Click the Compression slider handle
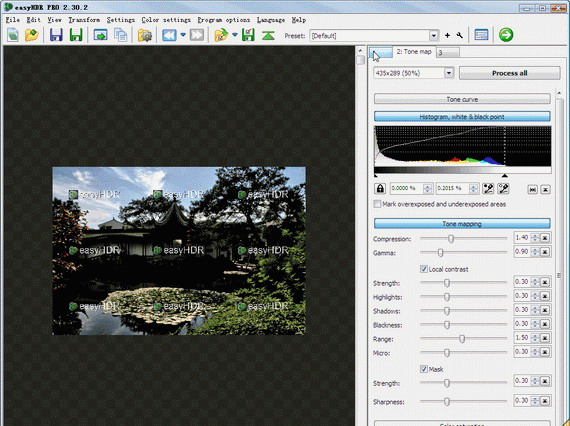570x426 pixels. coord(451,238)
